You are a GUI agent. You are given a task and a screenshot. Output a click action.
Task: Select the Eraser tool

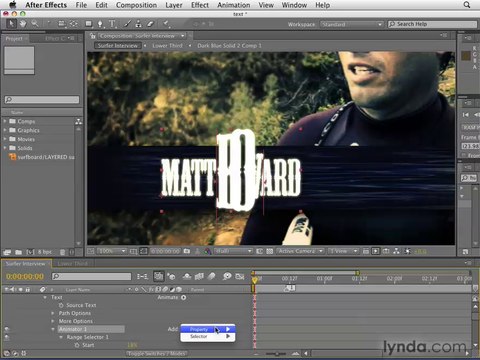click(150, 24)
